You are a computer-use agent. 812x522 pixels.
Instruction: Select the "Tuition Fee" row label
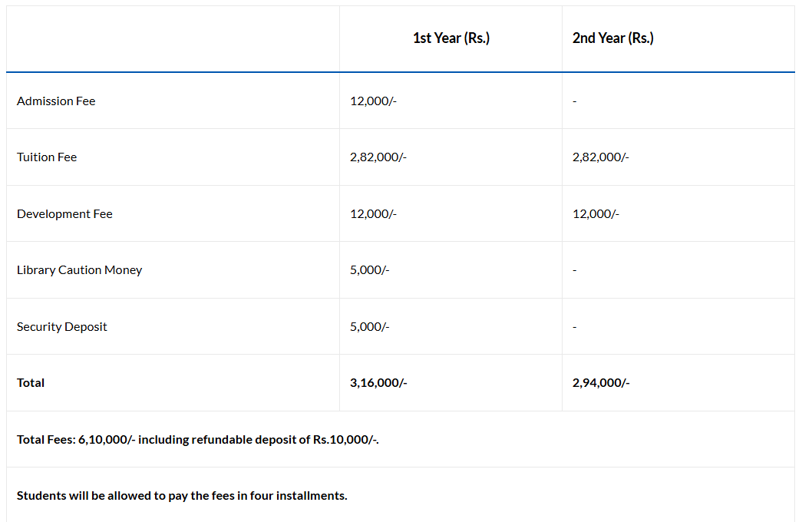pos(47,157)
